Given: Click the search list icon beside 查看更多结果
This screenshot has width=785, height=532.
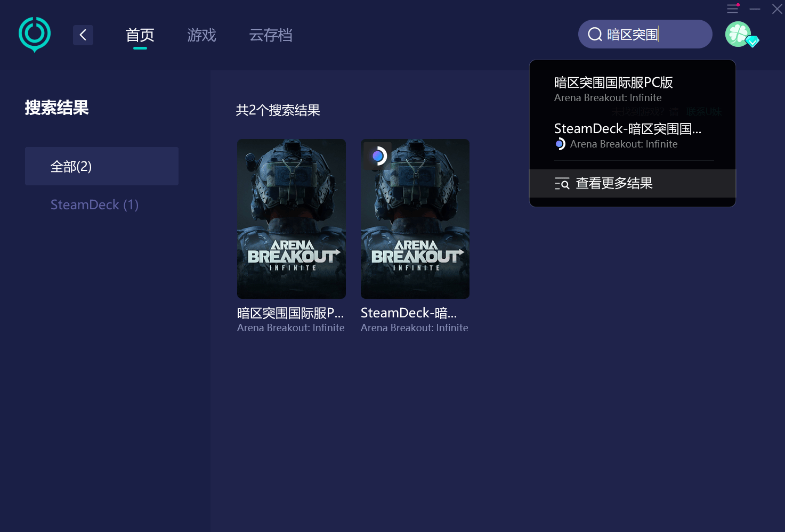Looking at the screenshot, I should click(562, 184).
